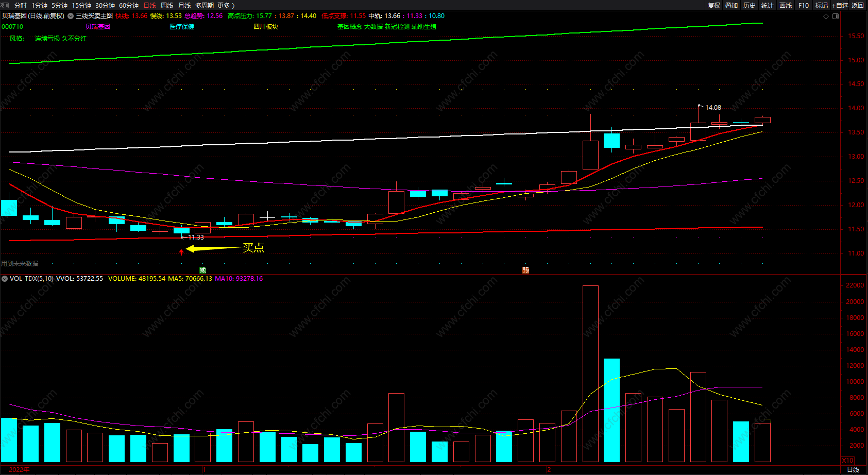
Task: Click the collapse panel icon at top-left corner
Action: click(x=5, y=5)
